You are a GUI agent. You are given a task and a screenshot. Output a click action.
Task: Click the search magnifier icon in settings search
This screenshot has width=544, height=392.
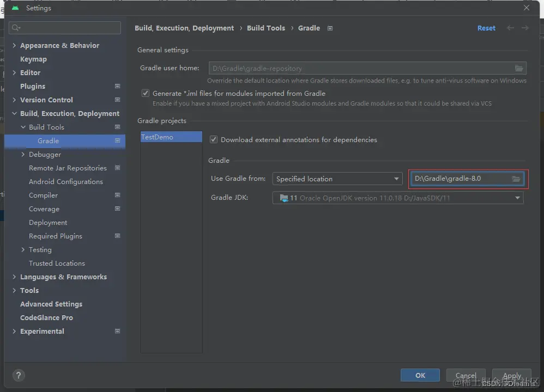click(x=16, y=28)
